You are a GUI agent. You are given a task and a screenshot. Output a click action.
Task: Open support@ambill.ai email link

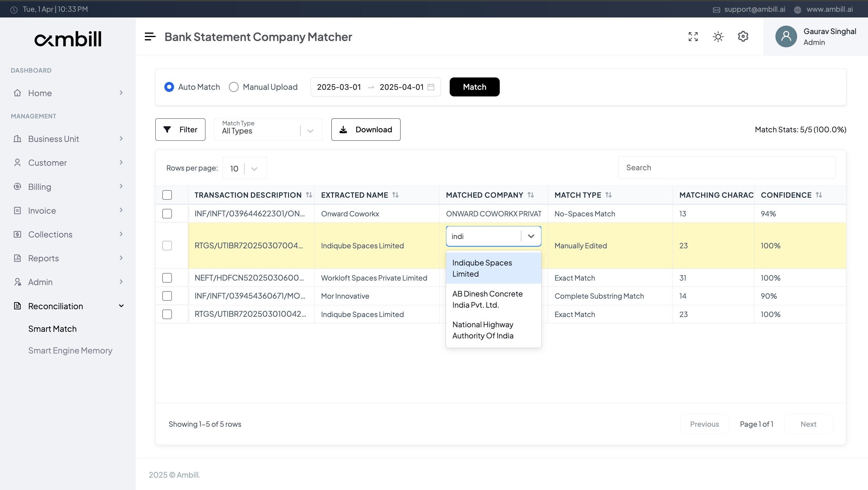754,9
